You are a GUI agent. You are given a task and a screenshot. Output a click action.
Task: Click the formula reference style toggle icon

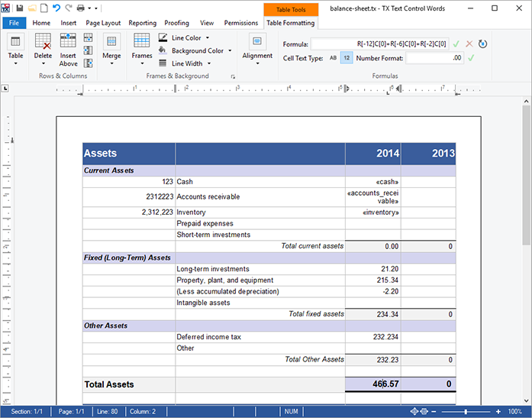(x=482, y=44)
